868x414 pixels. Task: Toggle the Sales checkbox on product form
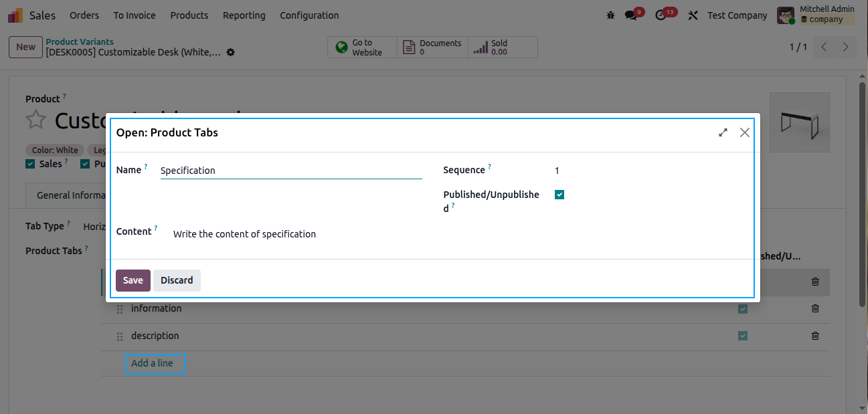(x=30, y=164)
